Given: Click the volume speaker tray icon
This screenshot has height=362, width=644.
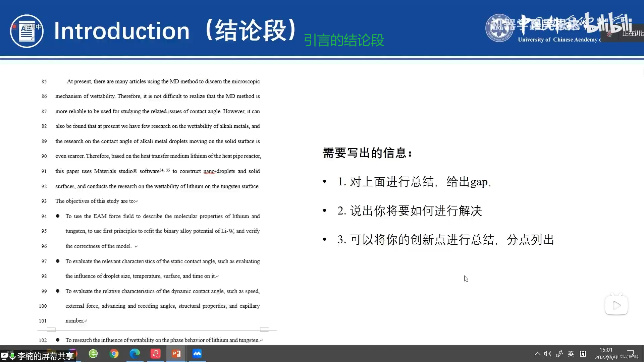Looking at the screenshot, I should pos(548,354).
